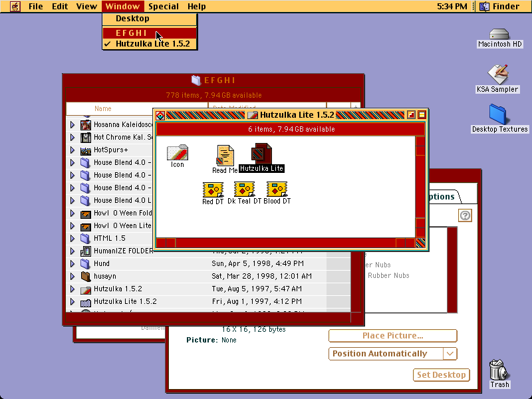
Task: Select the Hutzulka Lite theme file icon
Action: 261,154
